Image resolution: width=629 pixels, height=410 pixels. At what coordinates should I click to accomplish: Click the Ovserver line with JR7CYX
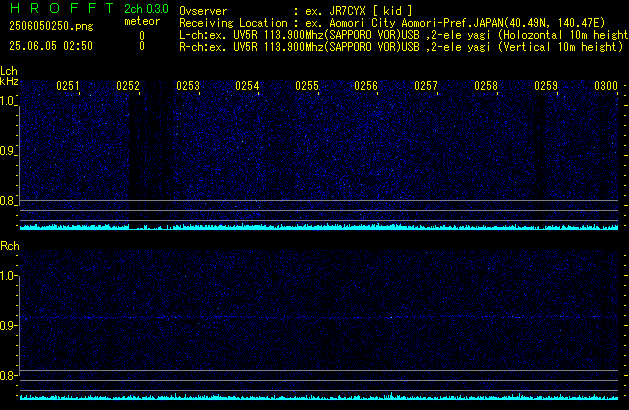tap(296, 11)
